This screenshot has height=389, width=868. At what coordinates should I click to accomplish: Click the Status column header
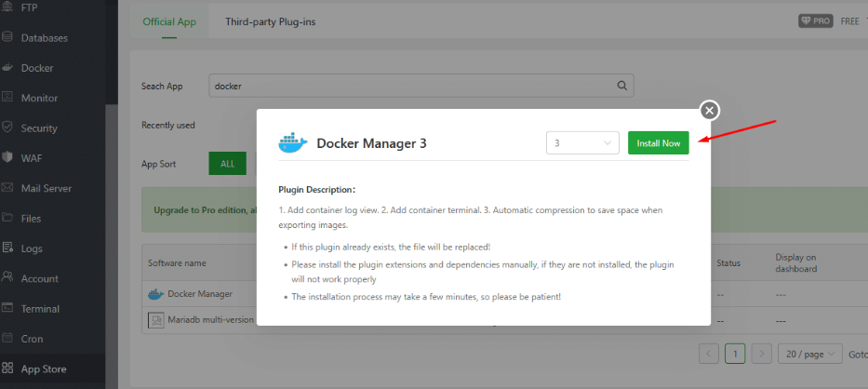click(x=728, y=262)
